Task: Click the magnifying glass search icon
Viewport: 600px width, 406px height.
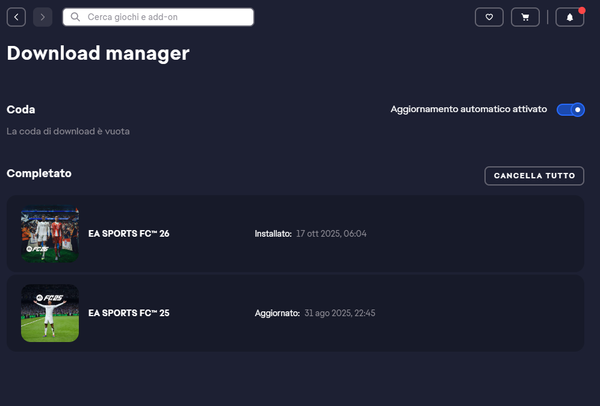Action: coord(75,17)
